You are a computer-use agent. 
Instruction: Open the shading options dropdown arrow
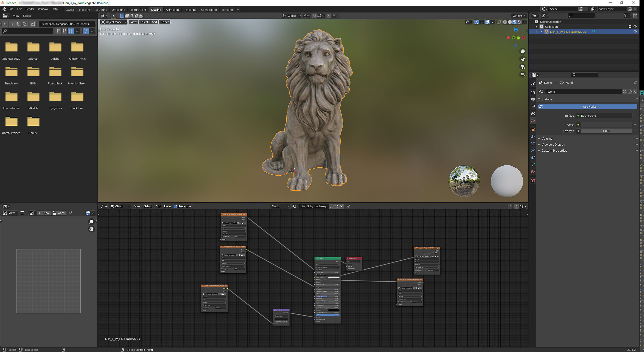524,22
